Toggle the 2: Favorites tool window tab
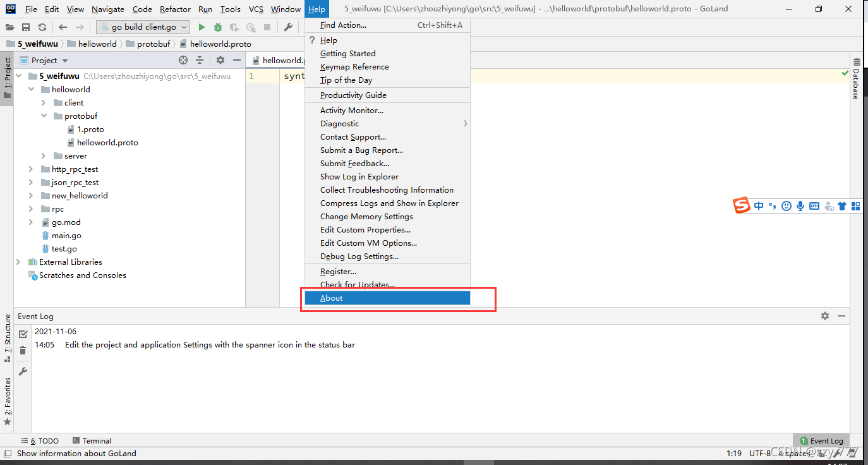This screenshot has height=465, width=868. point(7,401)
